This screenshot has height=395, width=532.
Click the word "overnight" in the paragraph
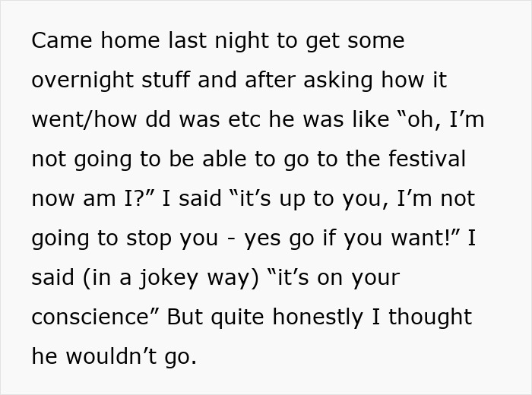pos(82,81)
